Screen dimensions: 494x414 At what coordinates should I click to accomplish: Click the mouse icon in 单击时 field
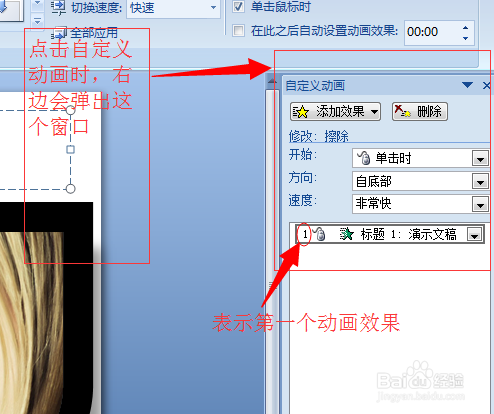coord(364,158)
